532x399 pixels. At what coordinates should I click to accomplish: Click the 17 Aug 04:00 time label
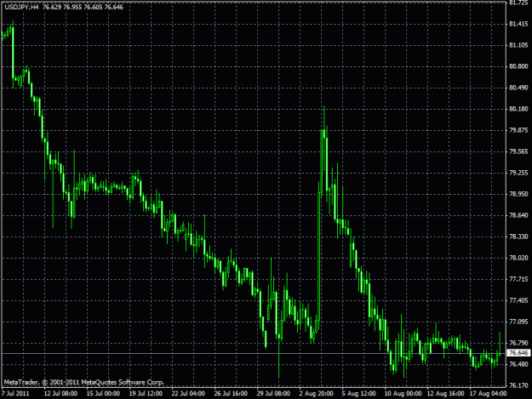point(488,394)
